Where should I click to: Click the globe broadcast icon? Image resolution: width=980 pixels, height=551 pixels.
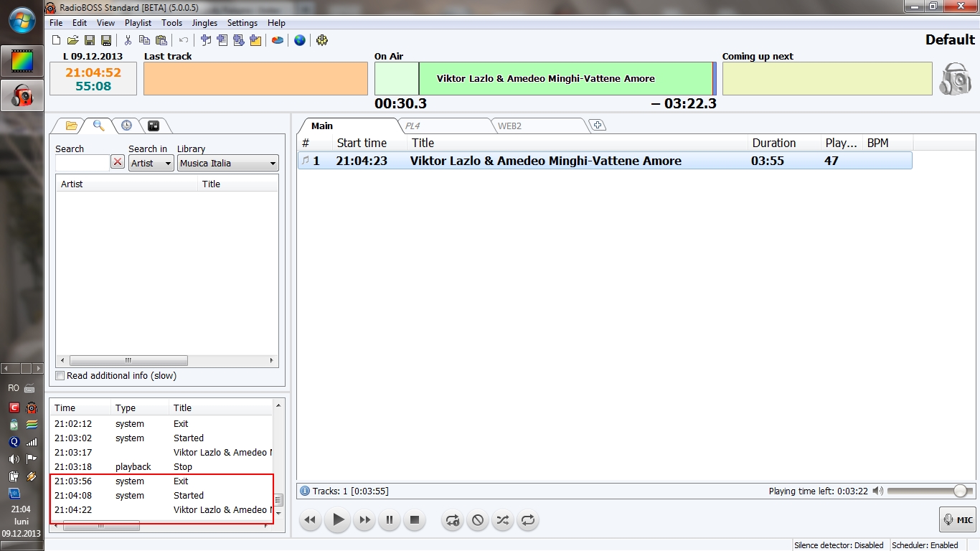pos(300,40)
